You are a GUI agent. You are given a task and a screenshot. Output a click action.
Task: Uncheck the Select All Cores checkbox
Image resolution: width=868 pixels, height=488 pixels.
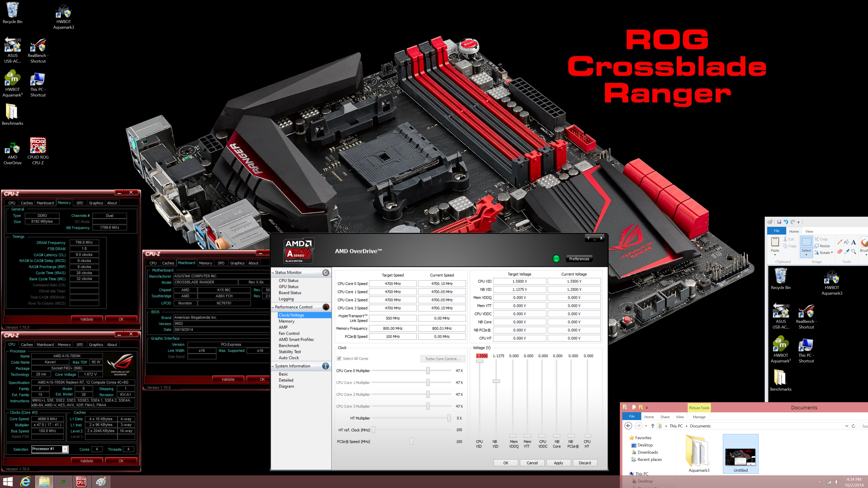[x=339, y=358]
